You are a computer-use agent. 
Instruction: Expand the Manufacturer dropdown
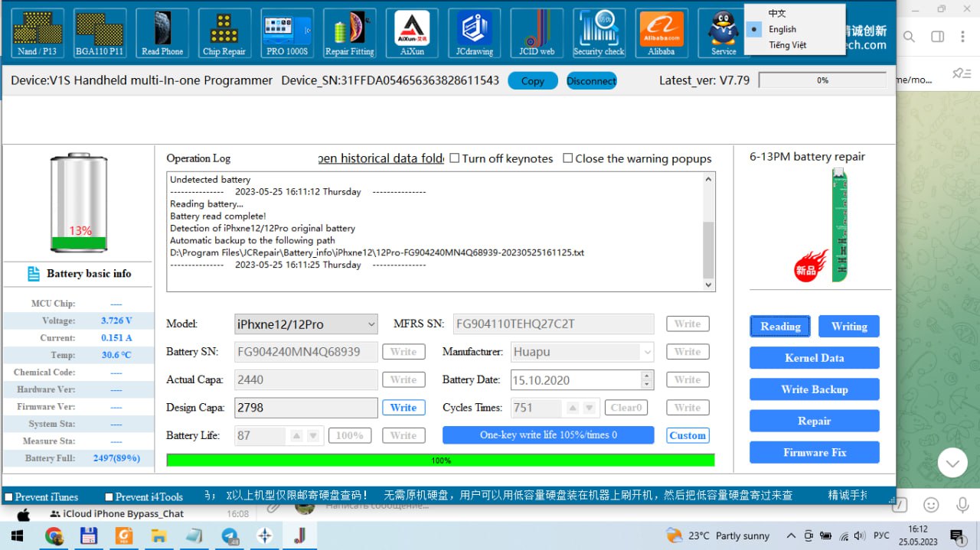point(648,352)
